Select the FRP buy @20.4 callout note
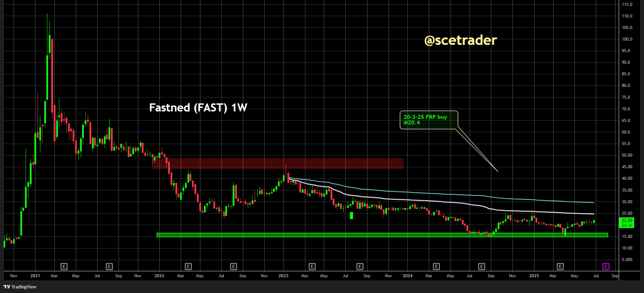The width and height of the screenshot is (644, 293). coord(429,120)
